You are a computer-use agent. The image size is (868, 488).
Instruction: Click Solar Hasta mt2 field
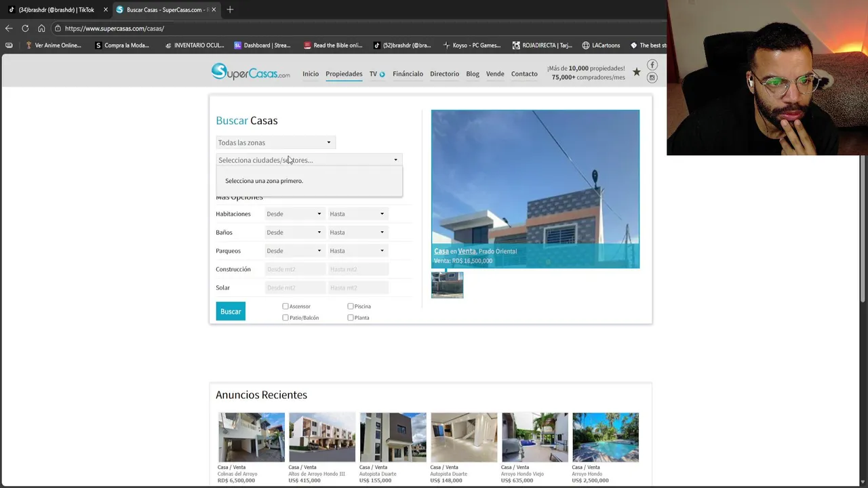point(358,287)
